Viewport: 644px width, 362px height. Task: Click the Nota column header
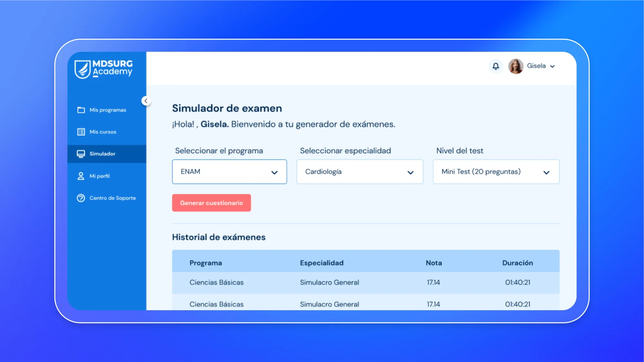(433, 263)
